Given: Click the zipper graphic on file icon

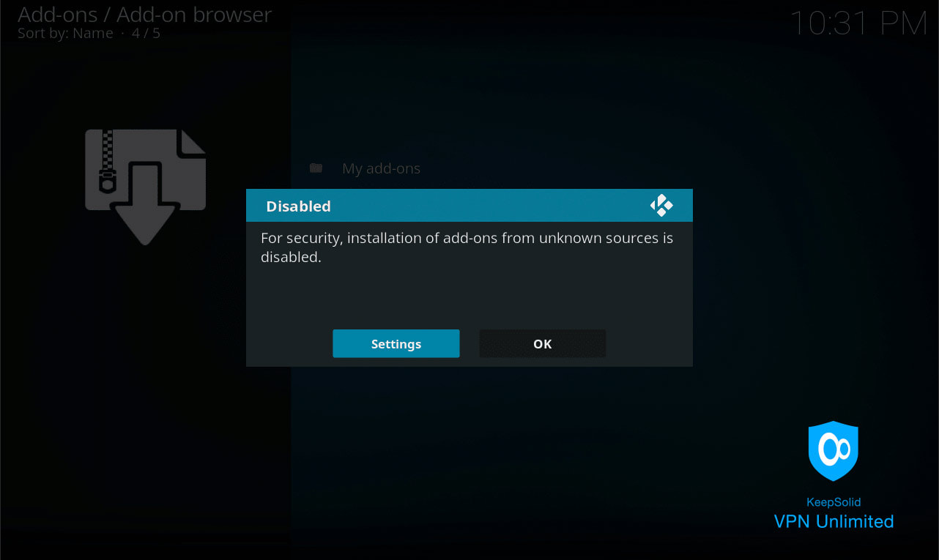Looking at the screenshot, I should coord(108,161).
